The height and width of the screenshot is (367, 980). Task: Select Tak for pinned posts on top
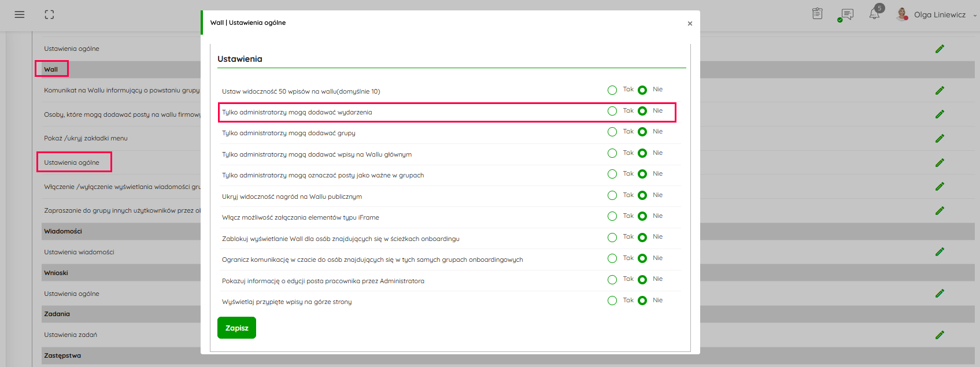(x=612, y=301)
